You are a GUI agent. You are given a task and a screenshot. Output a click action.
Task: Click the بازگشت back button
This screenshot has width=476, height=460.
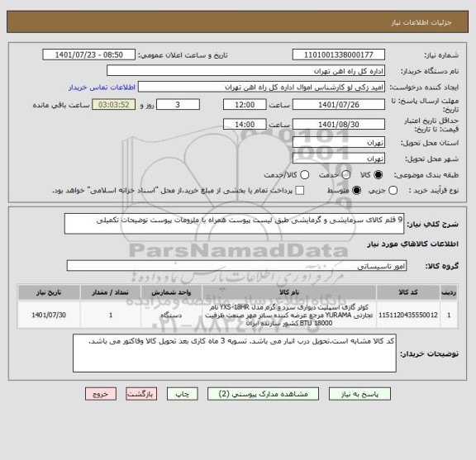click(x=141, y=394)
